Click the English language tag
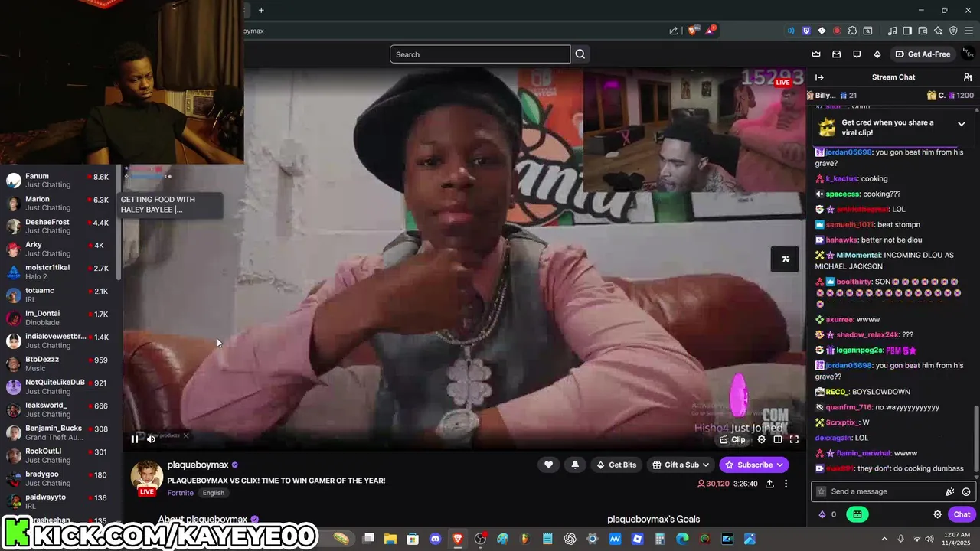The height and width of the screenshot is (551, 980). (213, 493)
